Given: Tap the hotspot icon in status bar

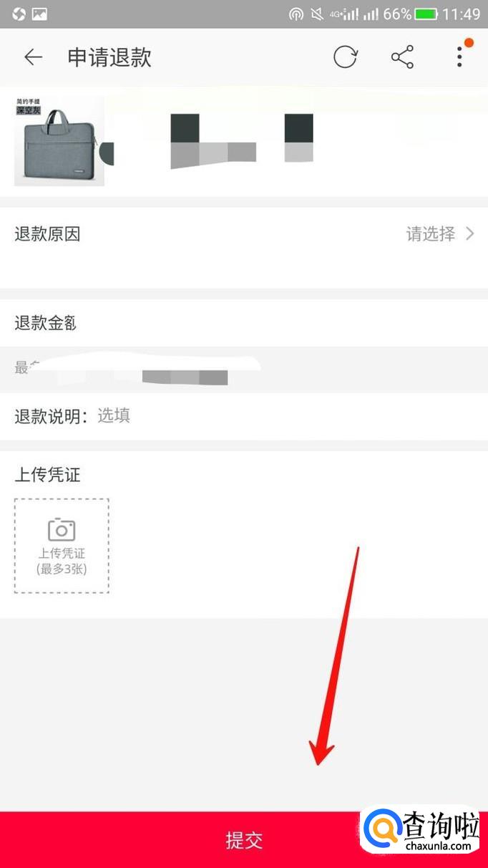Looking at the screenshot, I should 296,14.
